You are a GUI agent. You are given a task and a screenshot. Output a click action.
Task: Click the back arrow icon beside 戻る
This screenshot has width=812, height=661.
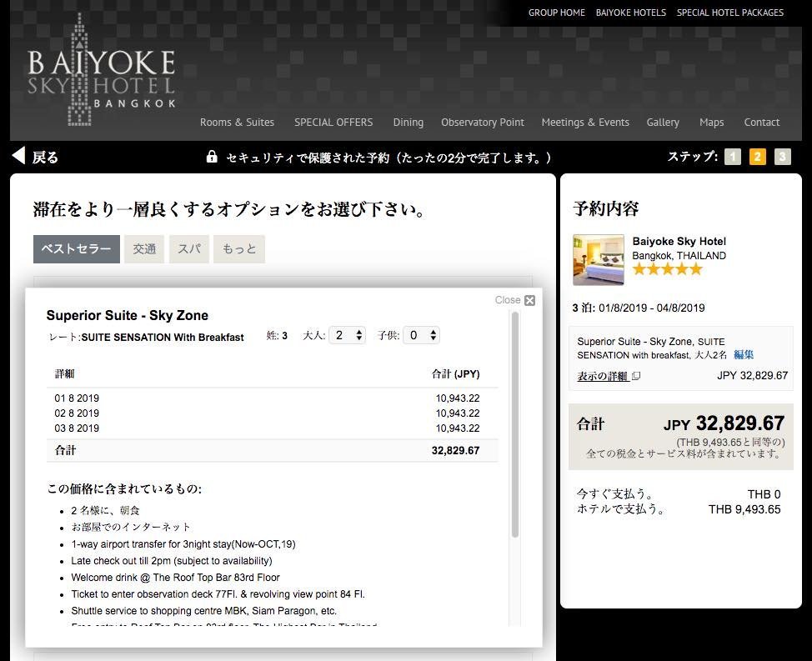tap(18, 155)
